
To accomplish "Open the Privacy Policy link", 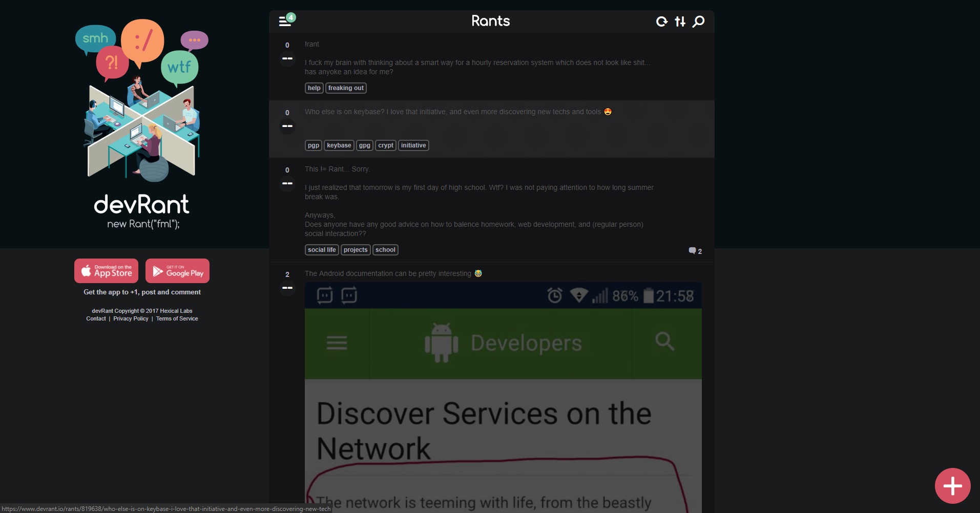I will coord(131,318).
